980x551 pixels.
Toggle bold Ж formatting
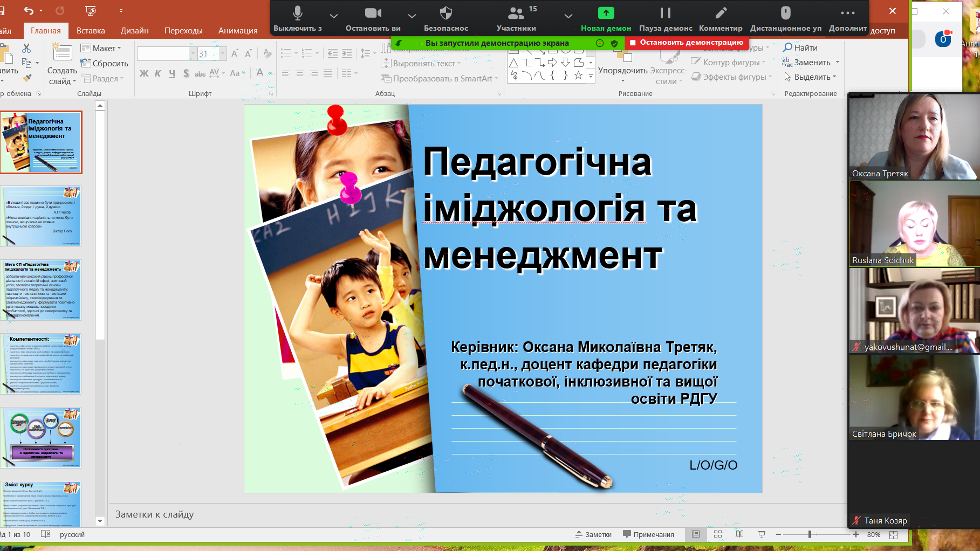(144, 73)
